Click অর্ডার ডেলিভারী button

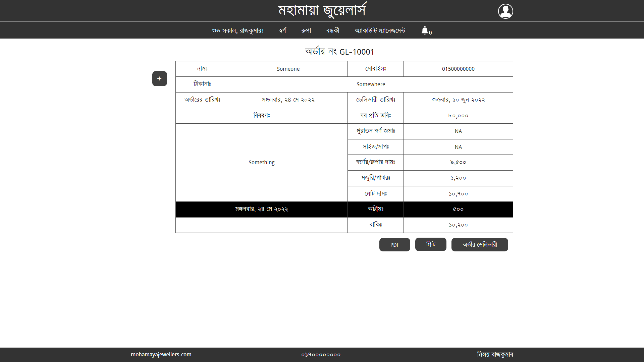pyautogui.click(x=480, y=245)
